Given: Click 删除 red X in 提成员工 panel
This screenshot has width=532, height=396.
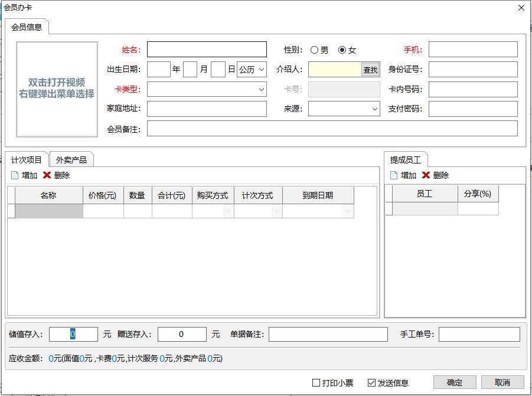Looking at the screenshot, I should [x=426, y=175].
